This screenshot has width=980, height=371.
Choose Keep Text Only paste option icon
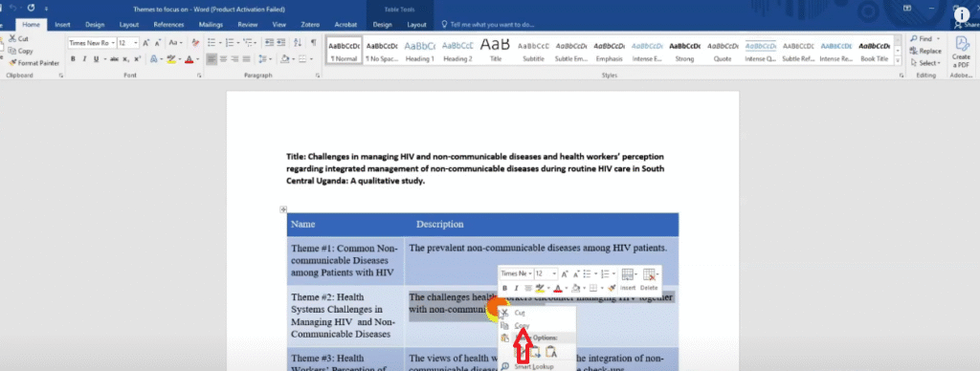[550, 353]
